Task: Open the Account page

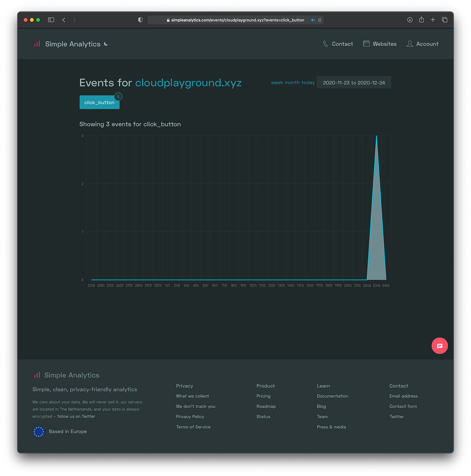Action: click(x=427, y=44)
